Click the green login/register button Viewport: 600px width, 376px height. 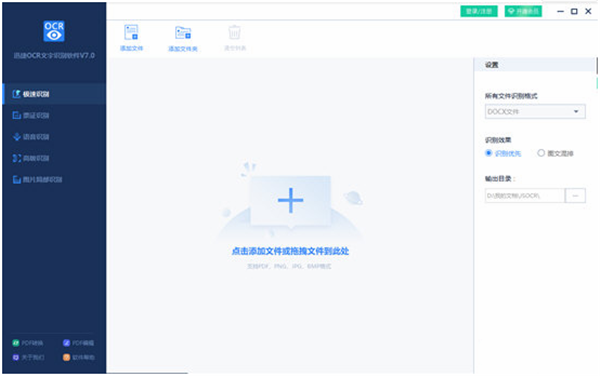[x=479, y=11]
